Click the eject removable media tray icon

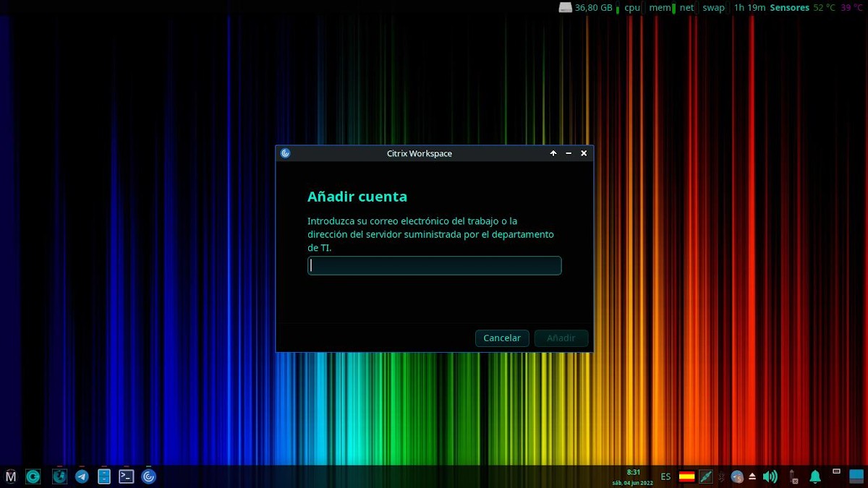(751, 476)
